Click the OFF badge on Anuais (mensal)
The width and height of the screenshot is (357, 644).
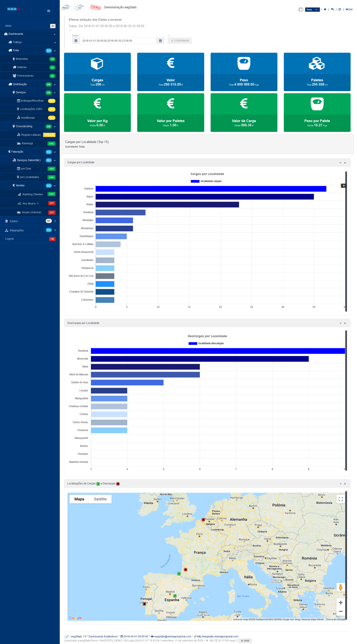click(52, 213)
